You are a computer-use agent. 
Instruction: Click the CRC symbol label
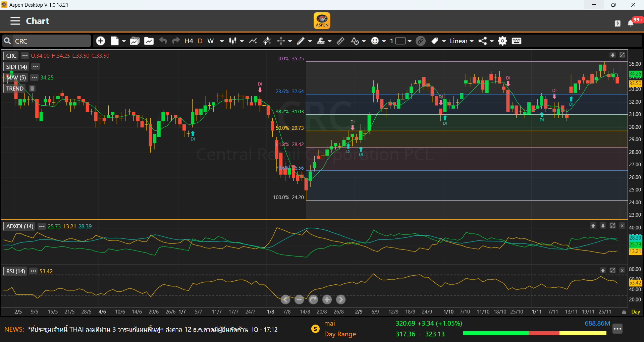tap(11, 56)
